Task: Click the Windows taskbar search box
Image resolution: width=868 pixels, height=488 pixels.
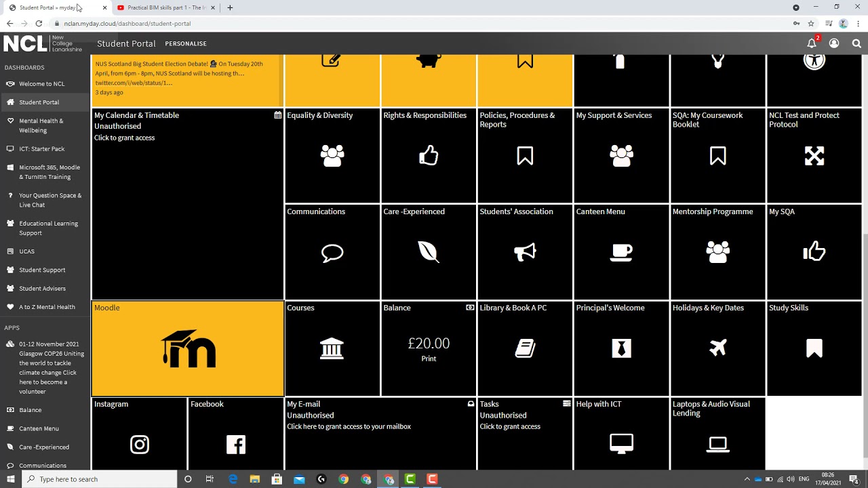Action: 100,479
